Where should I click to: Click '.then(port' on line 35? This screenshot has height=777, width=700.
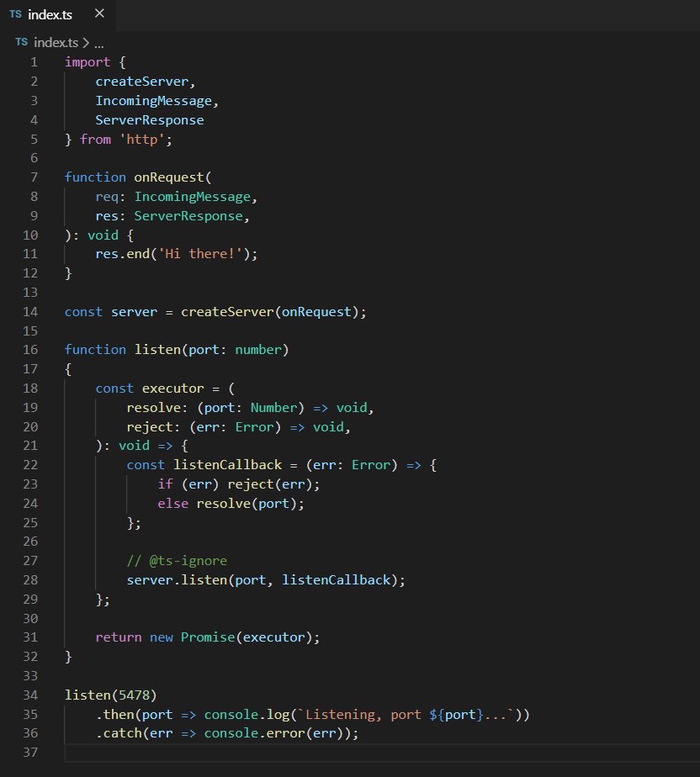134,715
